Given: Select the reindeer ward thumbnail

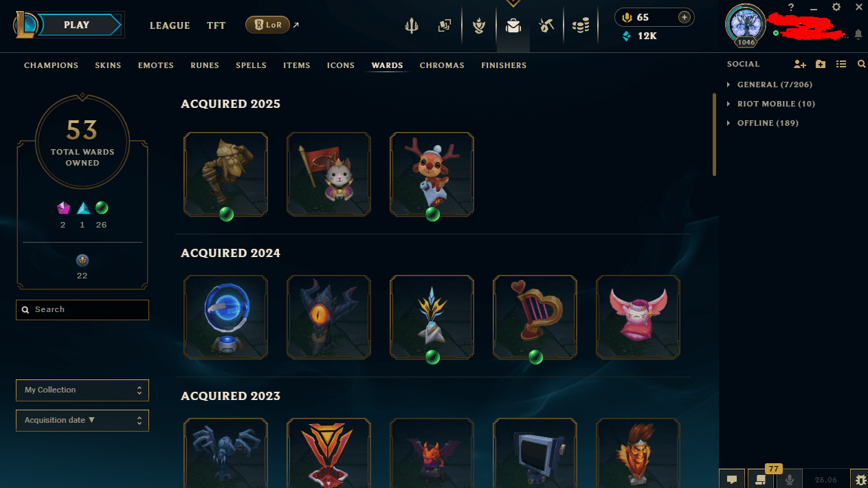Looking at the screenshot, I should (x=432, y=175).
